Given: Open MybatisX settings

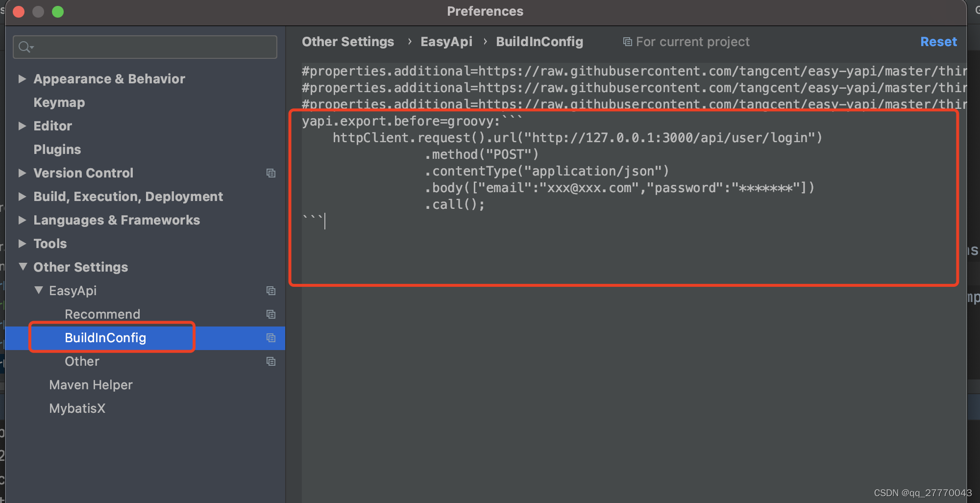Looking at the screenshot, I should tap(77, 408).
